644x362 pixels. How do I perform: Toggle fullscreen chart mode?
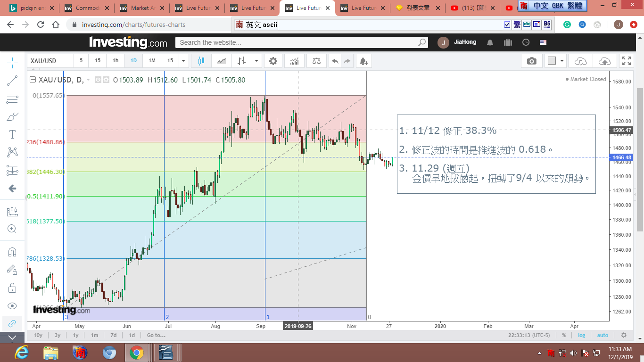click(x=627, y=61)
